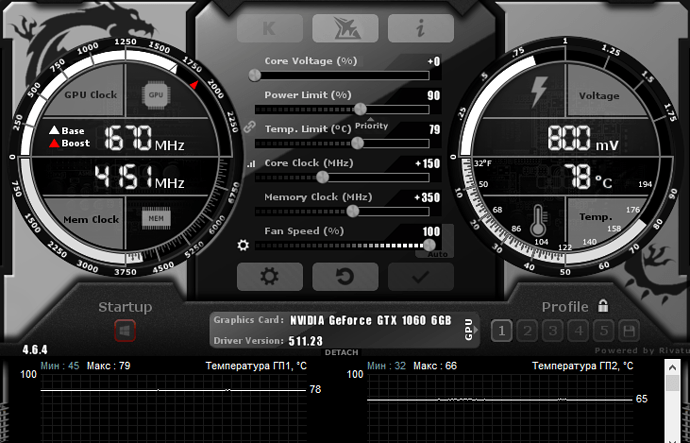Click the 1670 MHz GPU clock readout
Image resolution: width=690 pixels, height=443 pixels.
pyautogui.click(x=144, y=138)
